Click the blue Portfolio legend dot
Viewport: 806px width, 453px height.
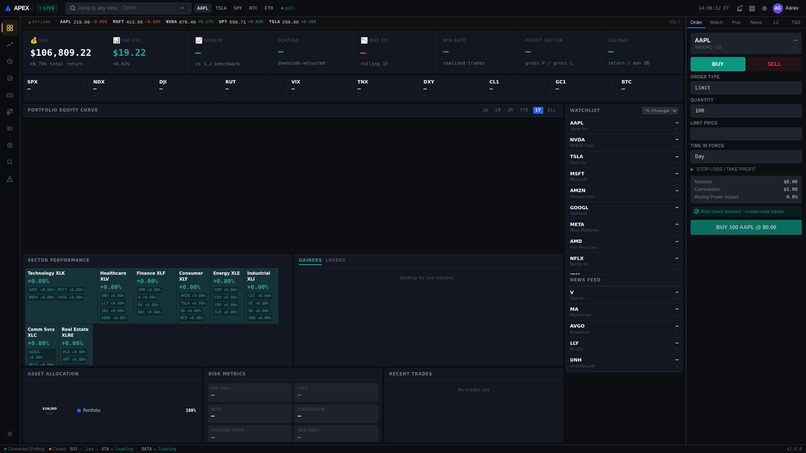[x=79, y=410]
